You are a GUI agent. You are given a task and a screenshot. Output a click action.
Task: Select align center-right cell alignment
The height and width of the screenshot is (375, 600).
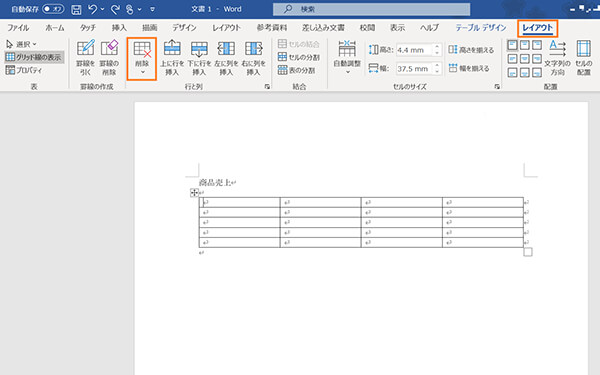tap(537, 59)
